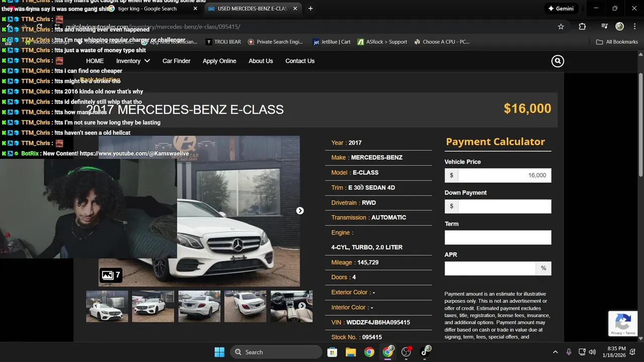Open About Us page
This screenshot has width=644, height=362.
[261, 61]
